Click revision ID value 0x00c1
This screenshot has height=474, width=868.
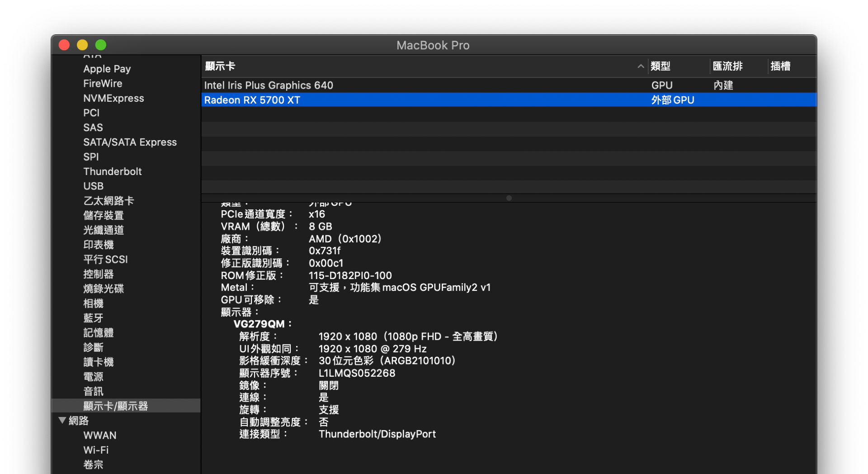tap(326, 263)
